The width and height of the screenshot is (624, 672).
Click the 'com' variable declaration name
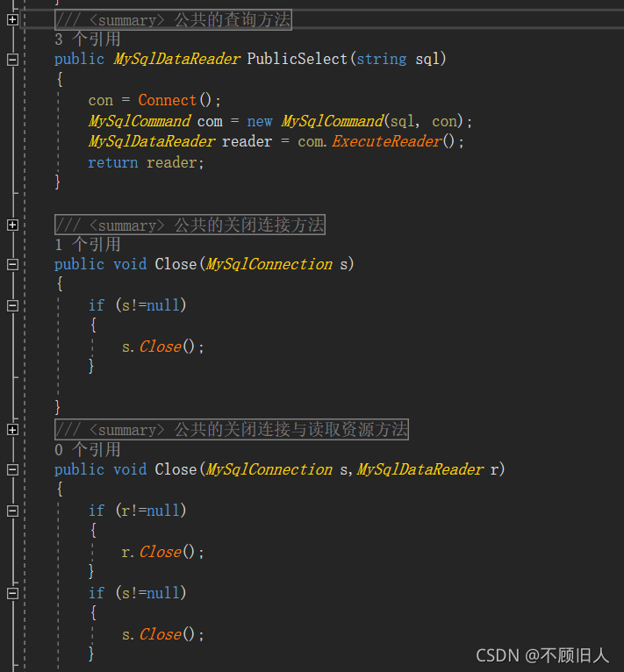pyautogui.click(x=210, y=121)
